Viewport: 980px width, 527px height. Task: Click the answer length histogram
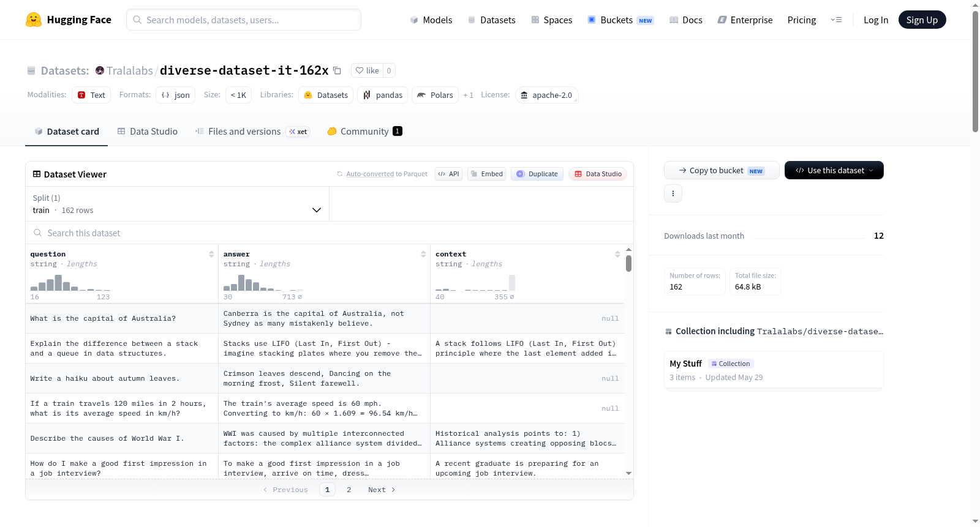click(x=263, y=283)
